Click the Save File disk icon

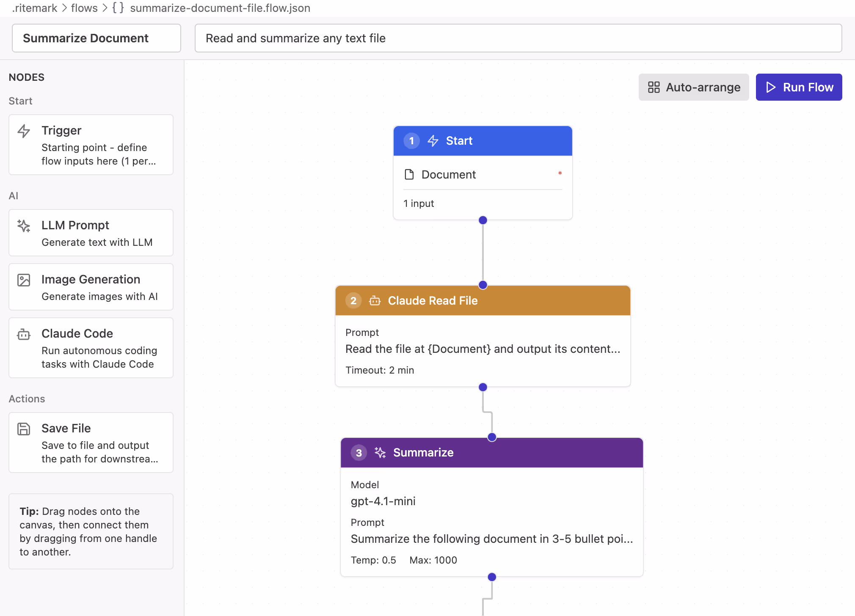coord(24,429)
